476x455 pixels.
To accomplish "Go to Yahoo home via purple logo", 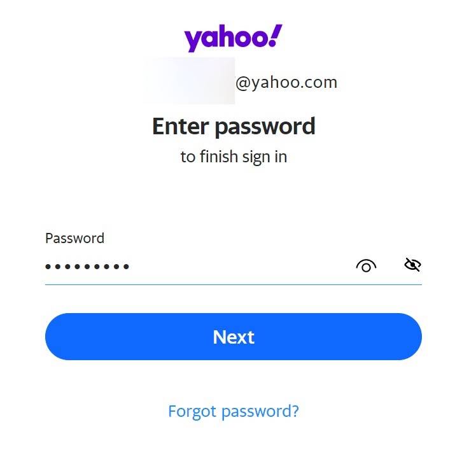I will (233, 38).
